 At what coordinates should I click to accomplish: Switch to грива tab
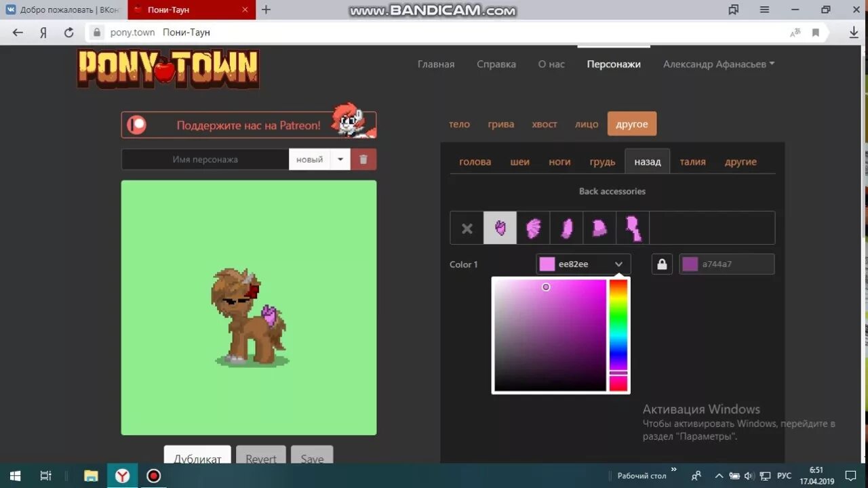pos(501,124)
